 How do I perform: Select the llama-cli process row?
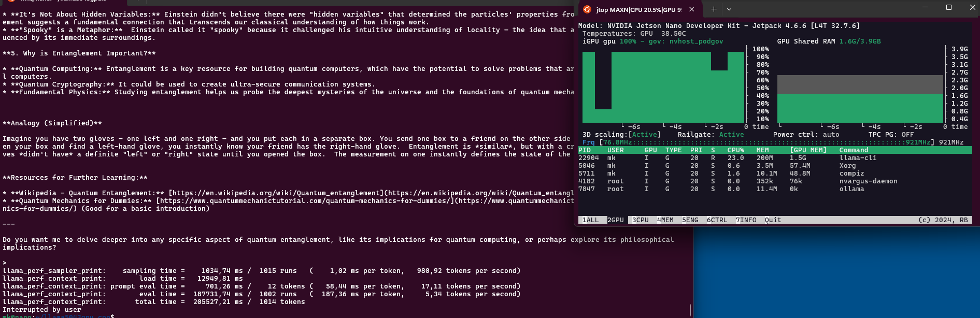click(x=858, y=158)
